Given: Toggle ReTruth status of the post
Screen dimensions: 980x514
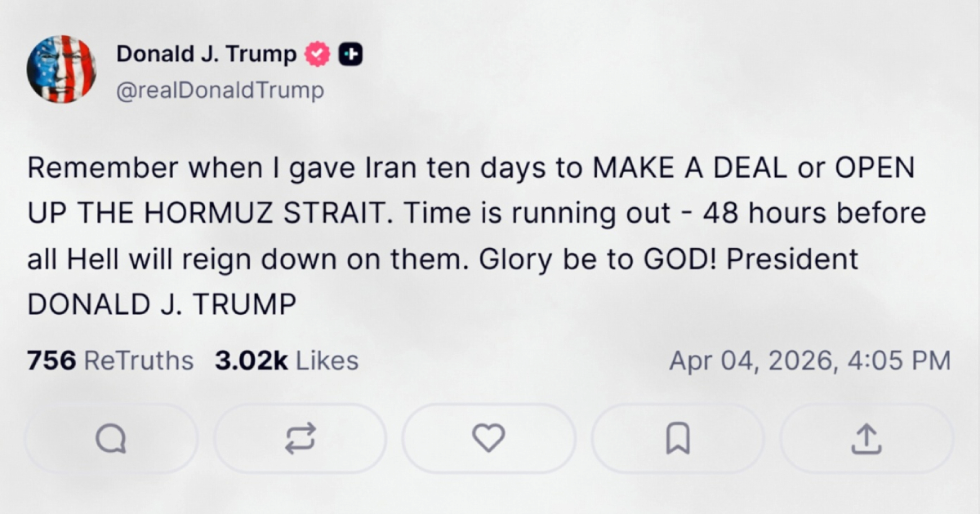Looking at the screenshot, I should click(301, 438).
